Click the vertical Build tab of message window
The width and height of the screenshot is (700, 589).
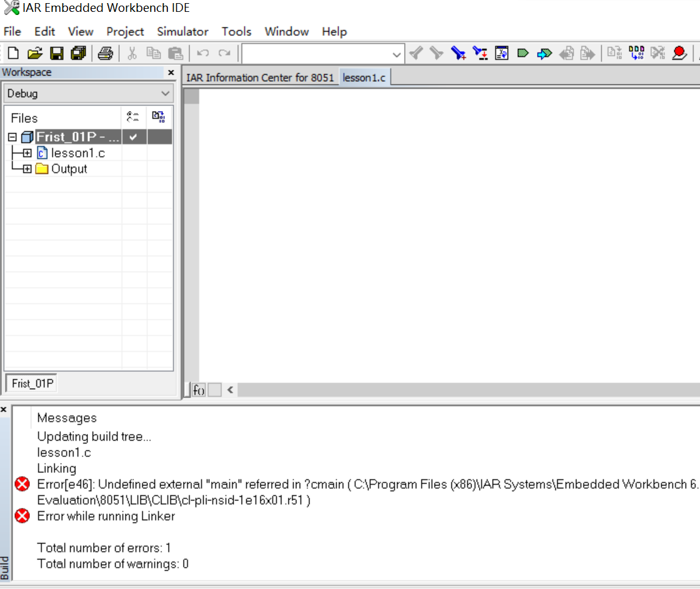click(x=4, y=568)
